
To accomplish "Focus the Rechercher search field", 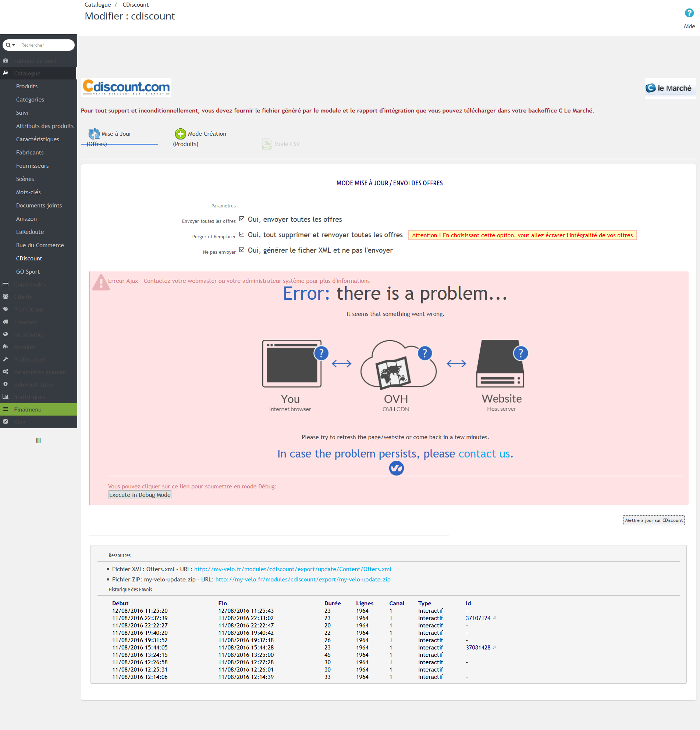I will click(x=46, y=45).
